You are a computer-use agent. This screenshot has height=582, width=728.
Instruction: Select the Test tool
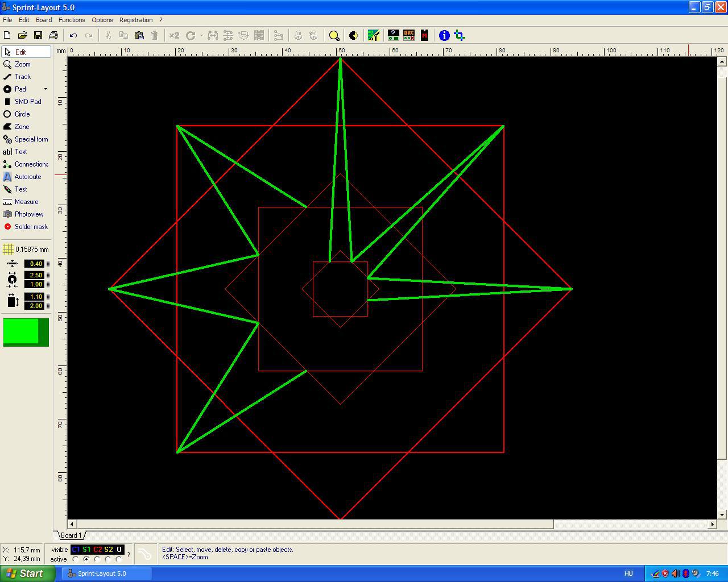[x=26, y=189]
